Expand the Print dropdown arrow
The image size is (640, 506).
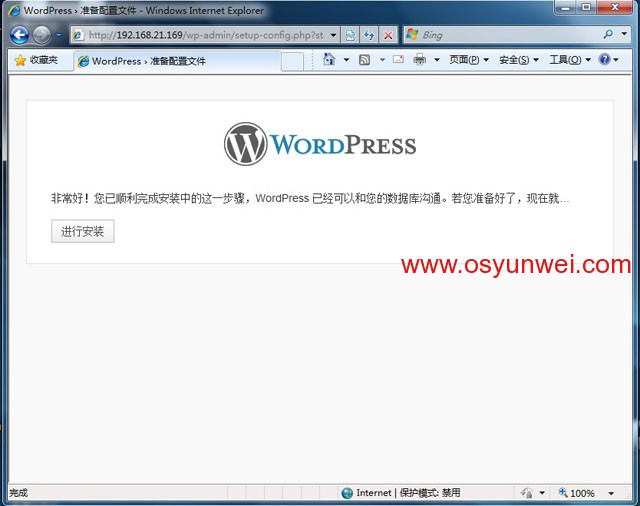(437, 60)
